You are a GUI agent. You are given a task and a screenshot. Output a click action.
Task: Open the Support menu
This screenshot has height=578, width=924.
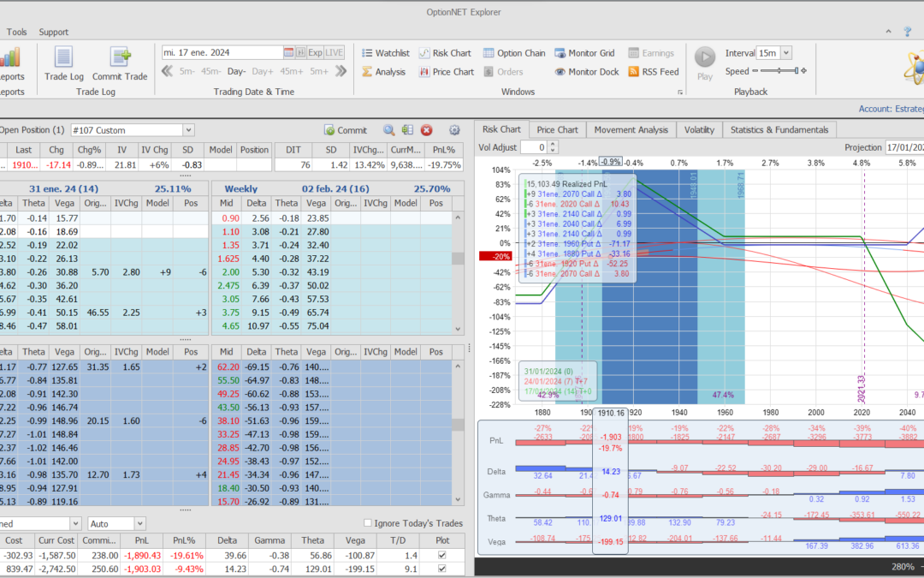tap(54, 32)
